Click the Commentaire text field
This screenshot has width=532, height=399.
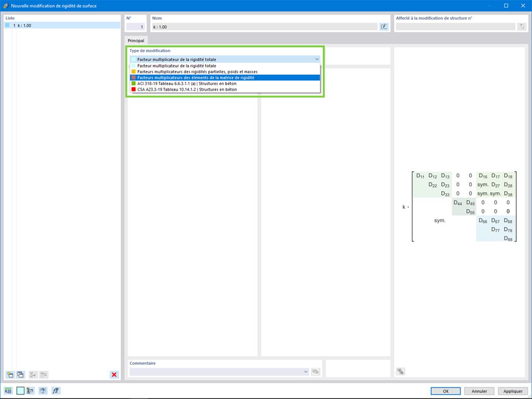pos(216,371)
